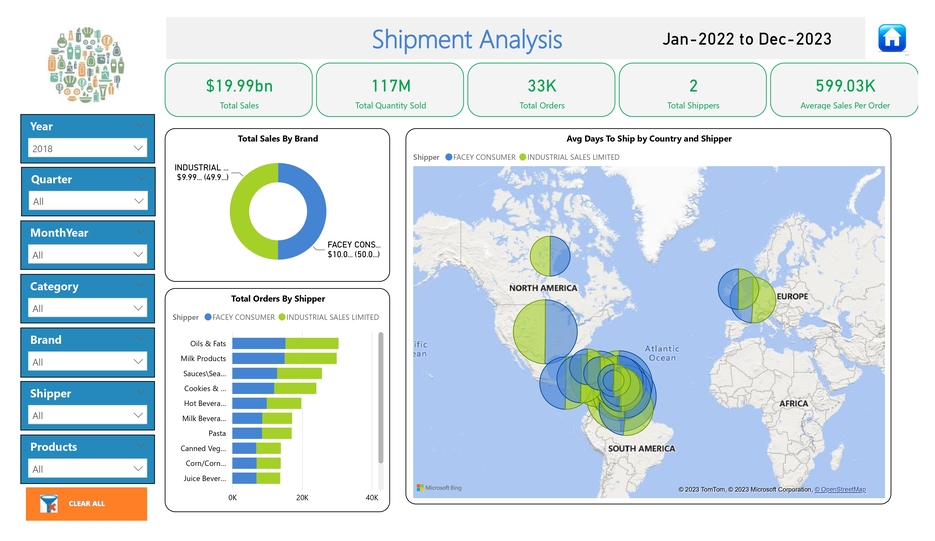Click the funnel icon beside Clear All
935x541 pixels.
pos(47,504)
